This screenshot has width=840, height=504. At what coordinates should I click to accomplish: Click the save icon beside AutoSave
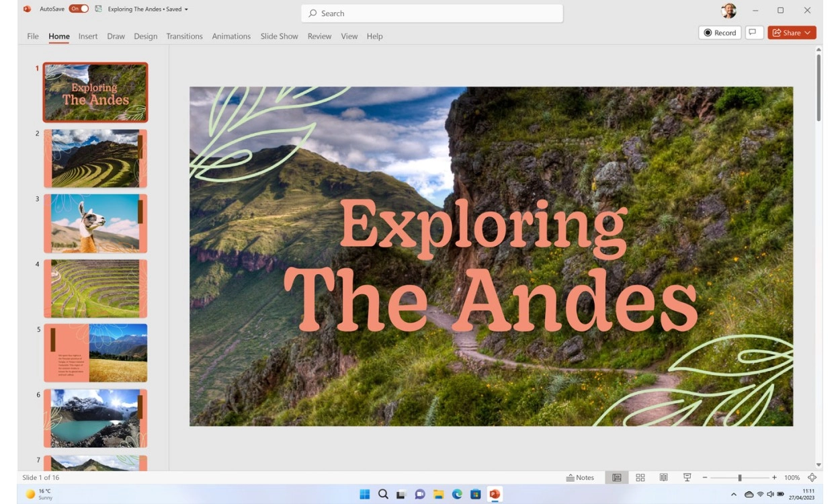(x=99, y=9)
